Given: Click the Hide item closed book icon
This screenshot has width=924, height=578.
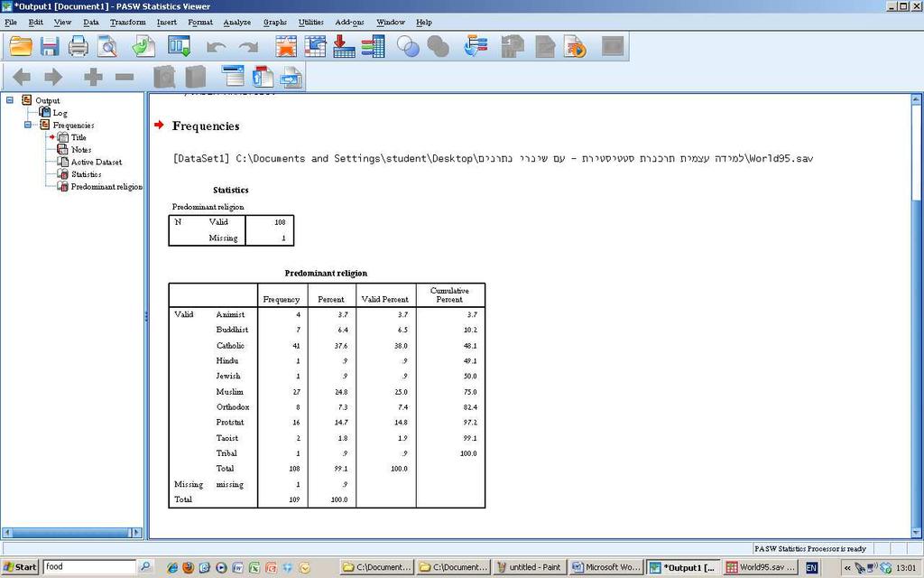Looking at the screenshot, I should click(196, 77).
